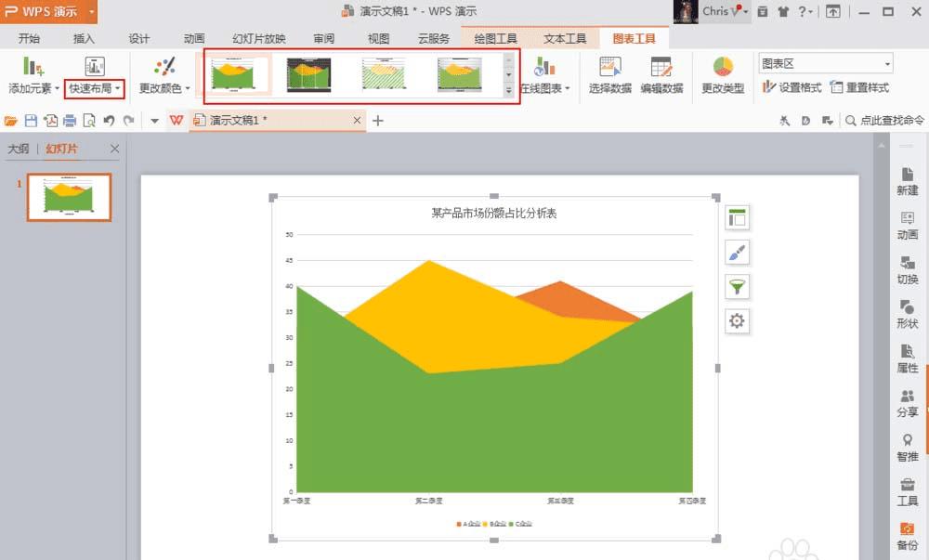Expand the chart styles gallery
The image size is (929, 560).
point(509,90)
